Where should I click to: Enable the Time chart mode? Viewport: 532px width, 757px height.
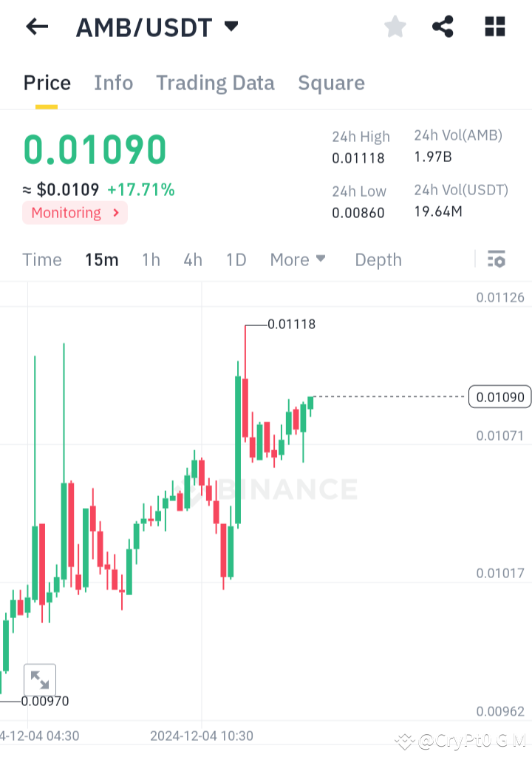41,259
